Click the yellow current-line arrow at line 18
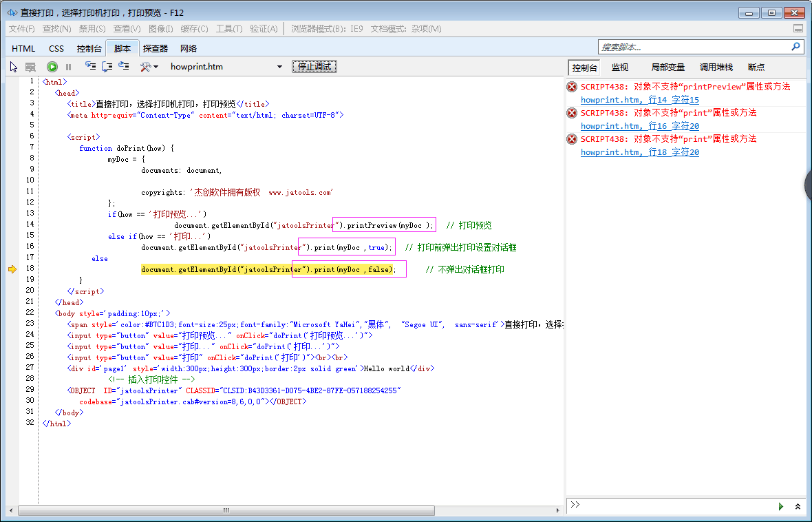Image resolution: width=812 pixels, height=522 pixels. [12, 269]
